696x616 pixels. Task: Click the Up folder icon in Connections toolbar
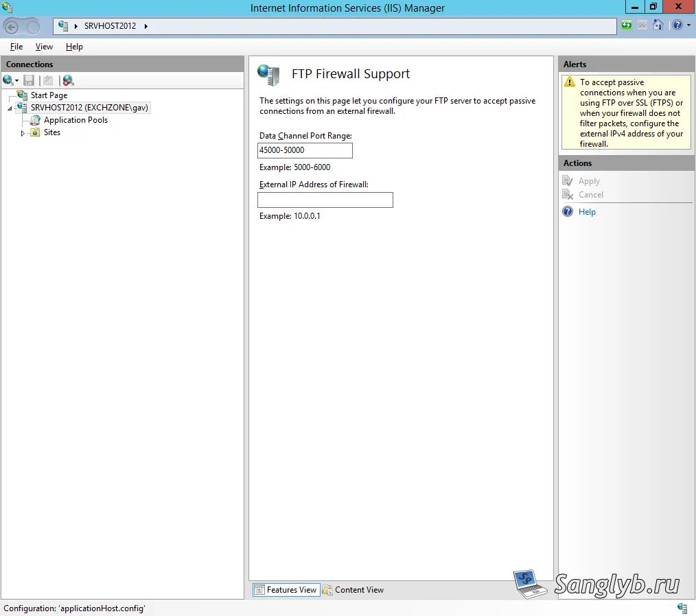(x=48, y=80)
